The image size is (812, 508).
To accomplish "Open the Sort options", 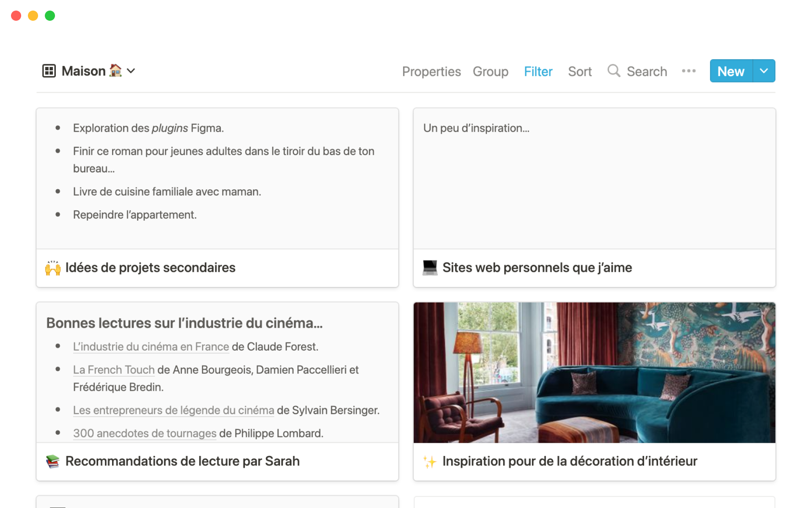I will (x=579, y=72).
